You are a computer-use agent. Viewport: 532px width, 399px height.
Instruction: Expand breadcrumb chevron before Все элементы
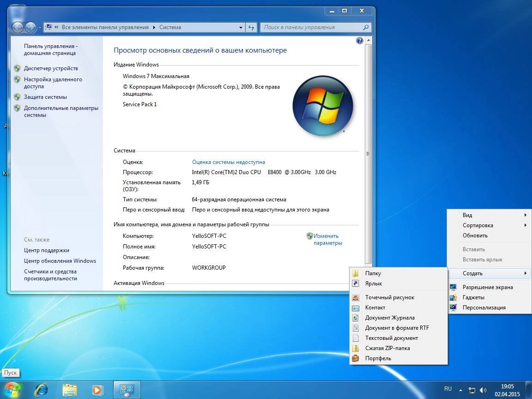[x=56, y=27]
